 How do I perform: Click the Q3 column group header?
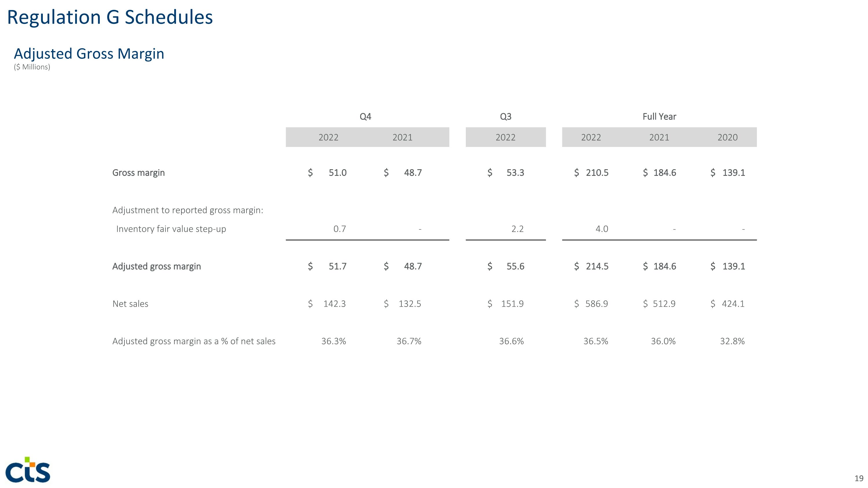click(505, 117)
